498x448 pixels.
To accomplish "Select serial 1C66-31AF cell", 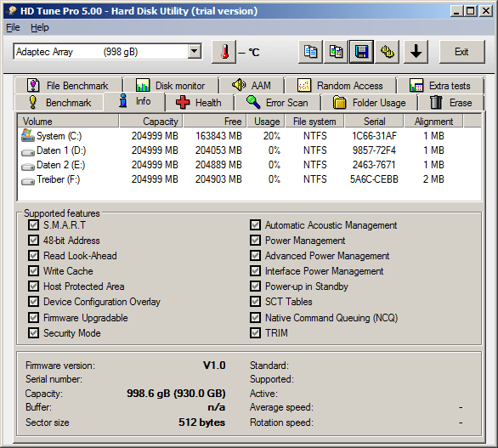I will 374,136.
